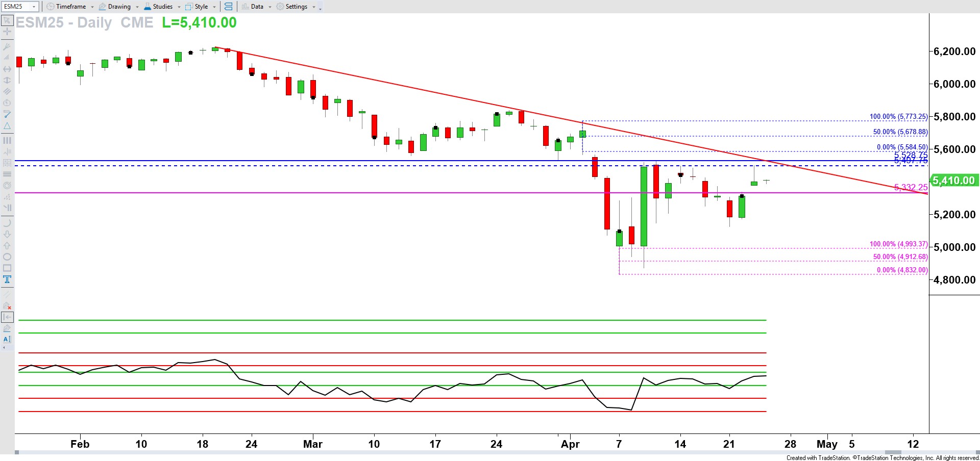Expand the Settings dropdown arrow
Screen dimensions: 980x461
pos(314,7)
